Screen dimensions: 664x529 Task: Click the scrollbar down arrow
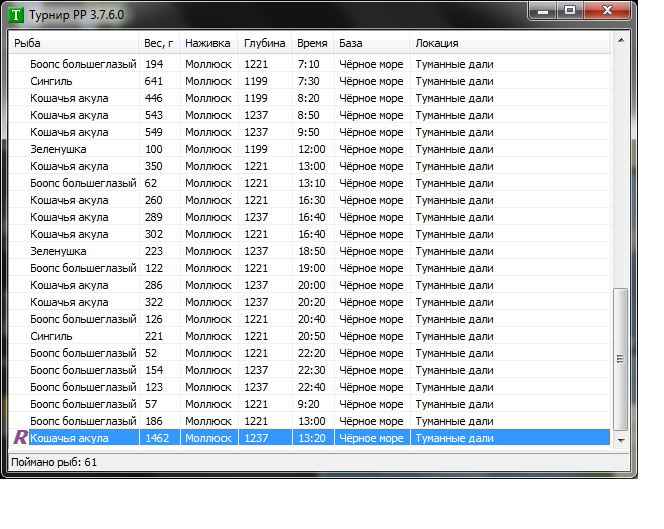coord(621,440)
